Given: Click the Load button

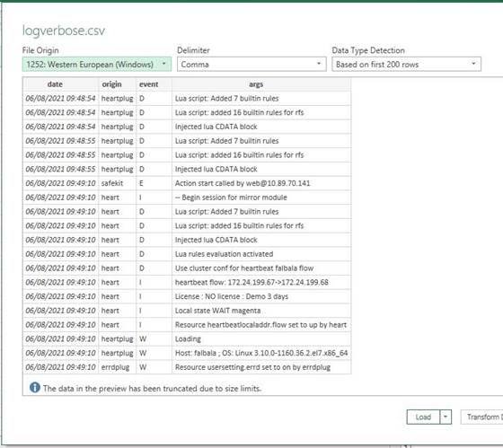Looking at the screenshot, I should pyautogui.click(x=423, y=417).
